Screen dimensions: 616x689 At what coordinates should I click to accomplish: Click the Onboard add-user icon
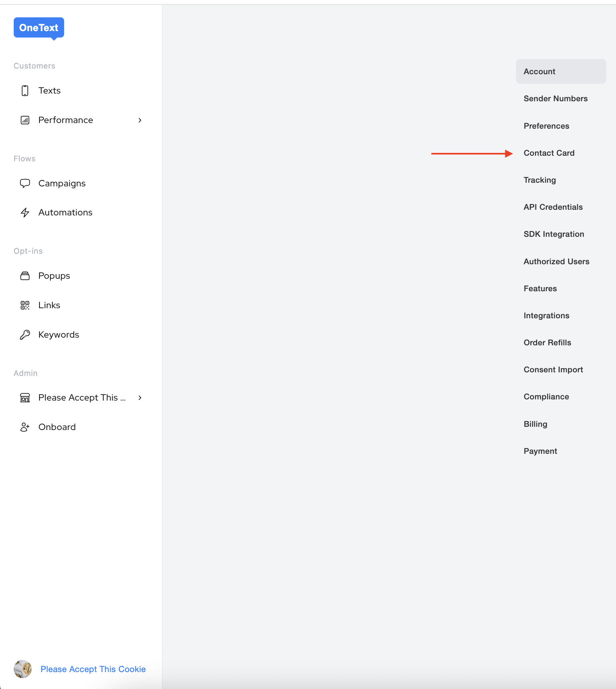(25, 427)
